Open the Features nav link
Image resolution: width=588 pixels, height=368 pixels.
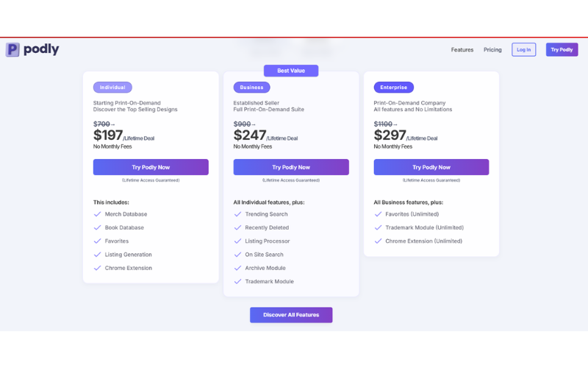point(462,49)
